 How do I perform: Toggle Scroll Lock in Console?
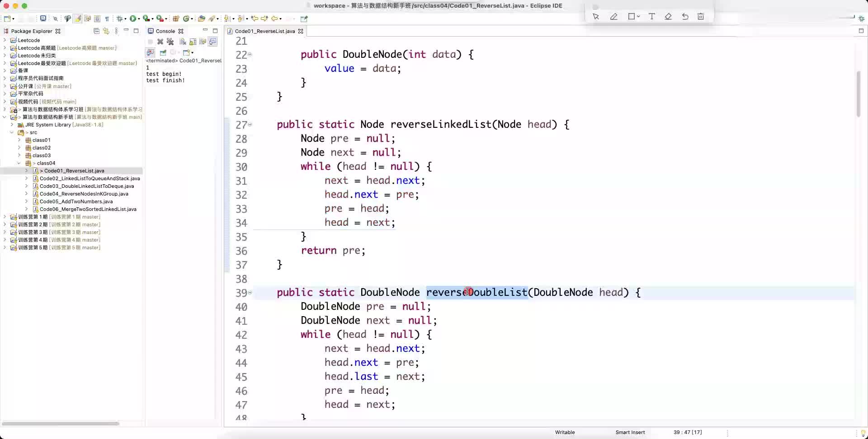(193, 42)
